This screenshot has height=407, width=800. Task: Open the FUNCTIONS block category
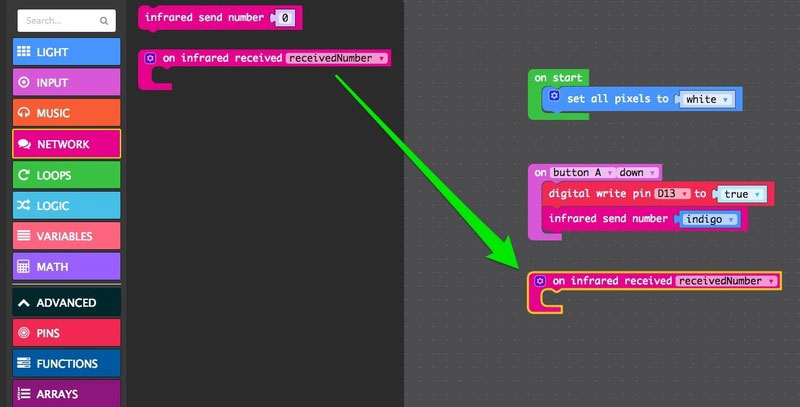(x=66, y=364)
